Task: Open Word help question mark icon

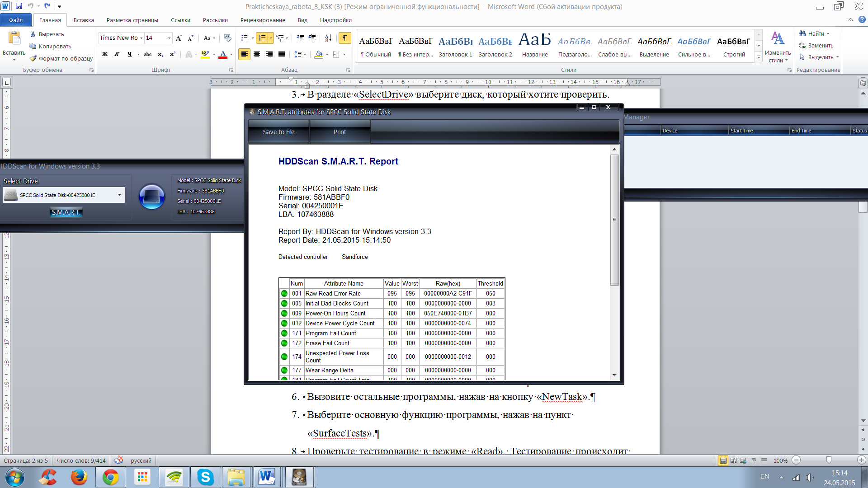Action: point(862,20)
